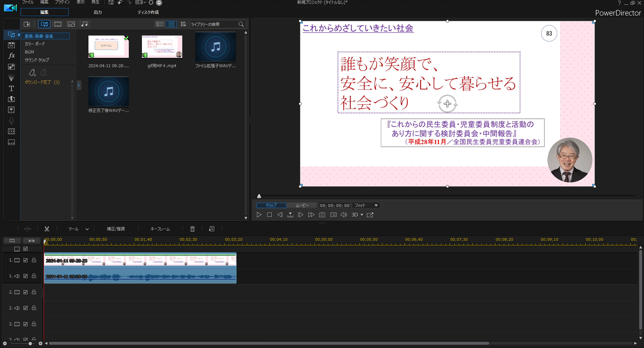Select カラー ボード in library tree
Viewport: 644px width, 348px height.
35,44
